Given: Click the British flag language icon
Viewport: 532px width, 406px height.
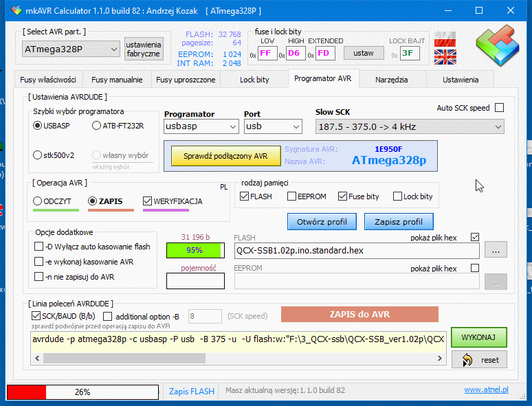Looking at the screenshot, I should coord(445,57).
